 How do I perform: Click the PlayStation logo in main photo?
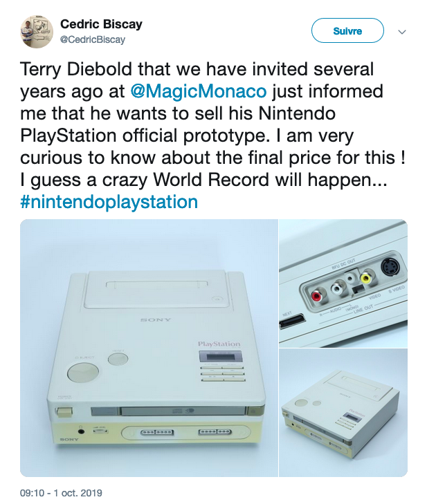click(219, 344)
